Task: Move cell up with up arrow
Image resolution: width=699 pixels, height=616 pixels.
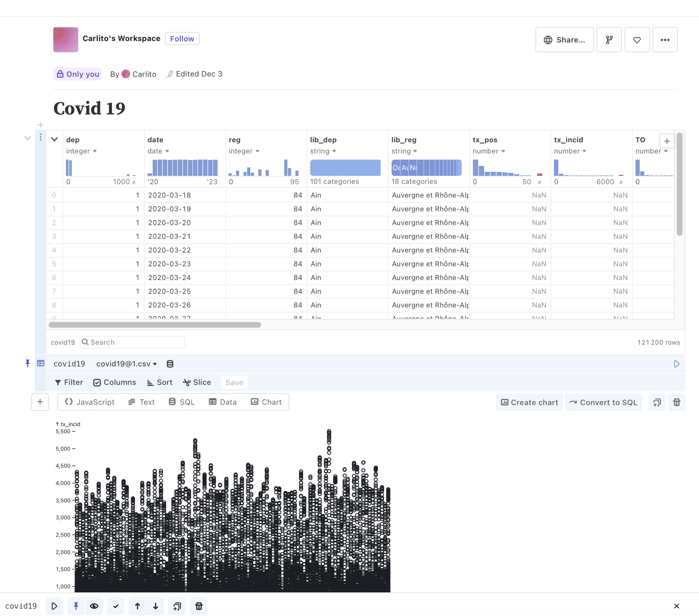Action: (137, 606)
